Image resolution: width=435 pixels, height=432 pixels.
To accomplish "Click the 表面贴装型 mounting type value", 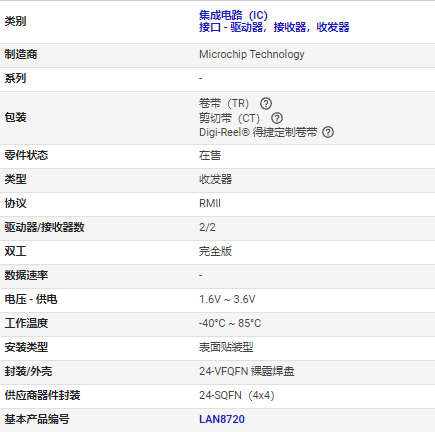I will [x=226, y=347].
